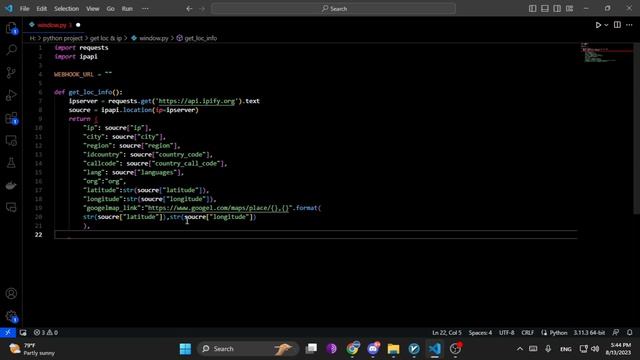Click remote ports status icon
Screen dimensions: 640x360
coord(23,332)
